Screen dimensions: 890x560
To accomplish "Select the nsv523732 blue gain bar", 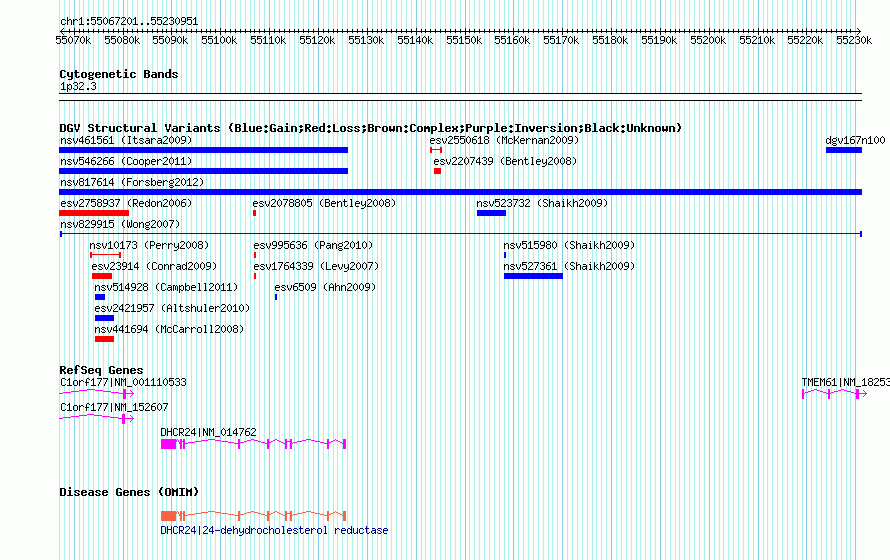I will point(492,213).
